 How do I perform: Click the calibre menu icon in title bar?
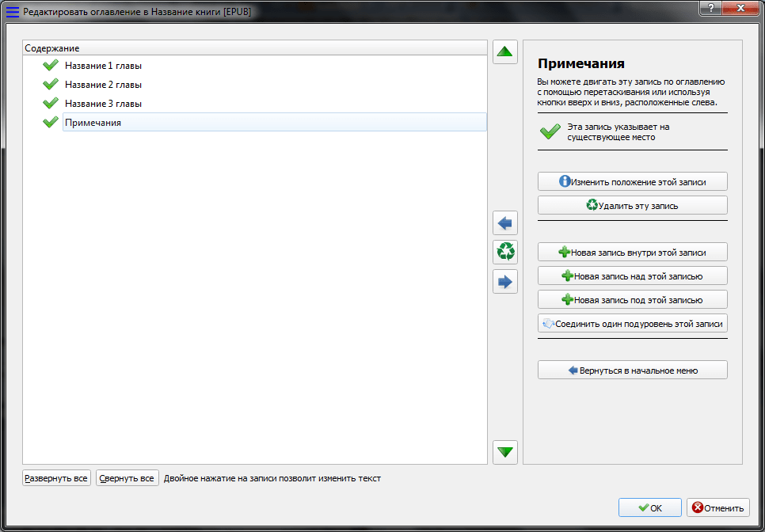(12, 12)
